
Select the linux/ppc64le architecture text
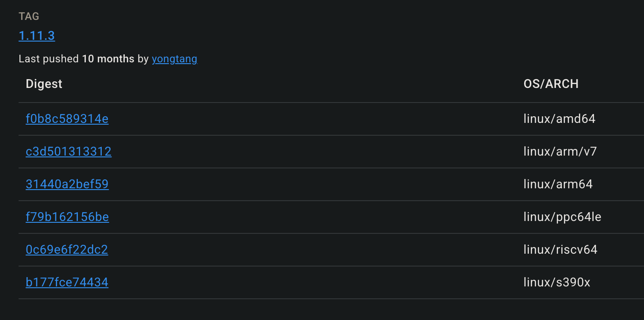coord(562,217)
